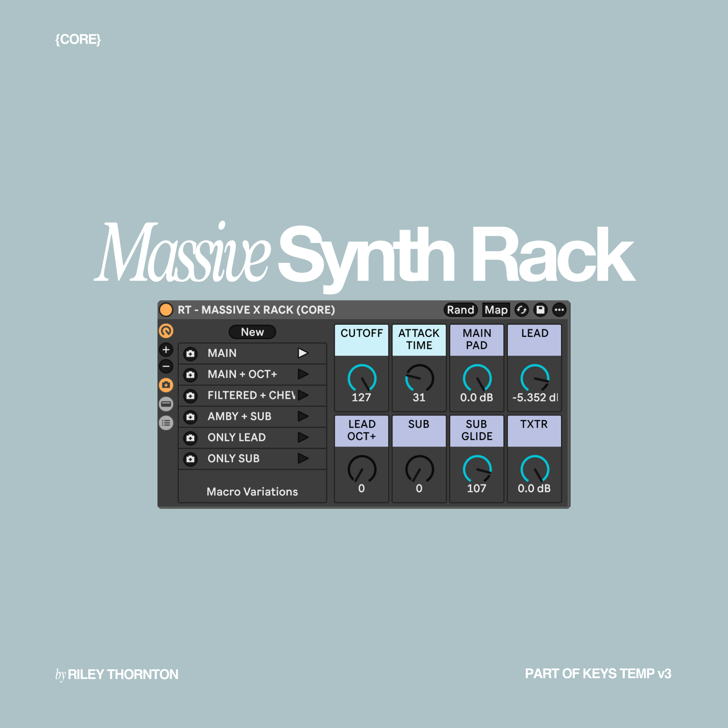Select the AMBY + SUB variation name

coord(240,416)
